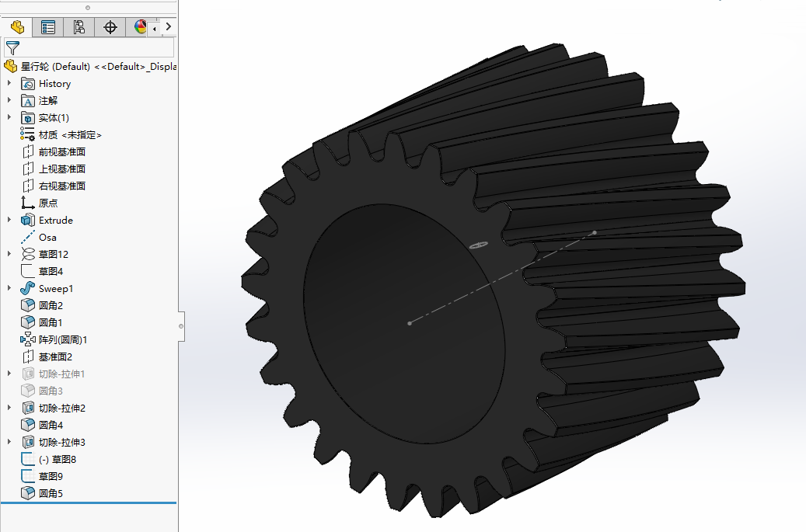The image size is (806, 532).
Task: Select the 上视基准面 plane icon
Action: coord(28,169)
